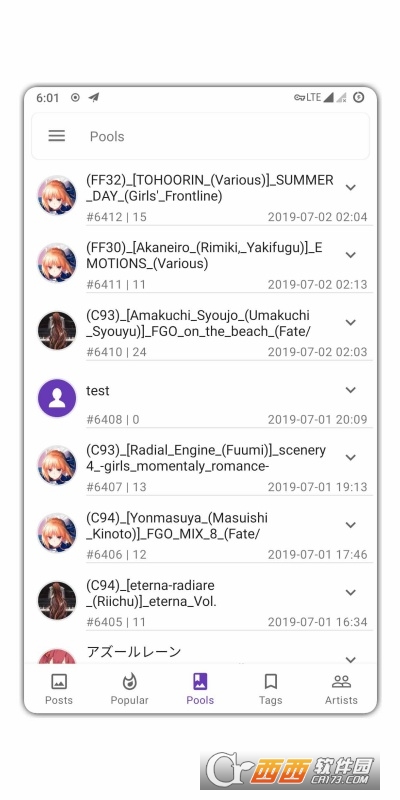The image size is (400, 800).
Task: Tap the battery saver status icon
Action: tap(359, 97)
